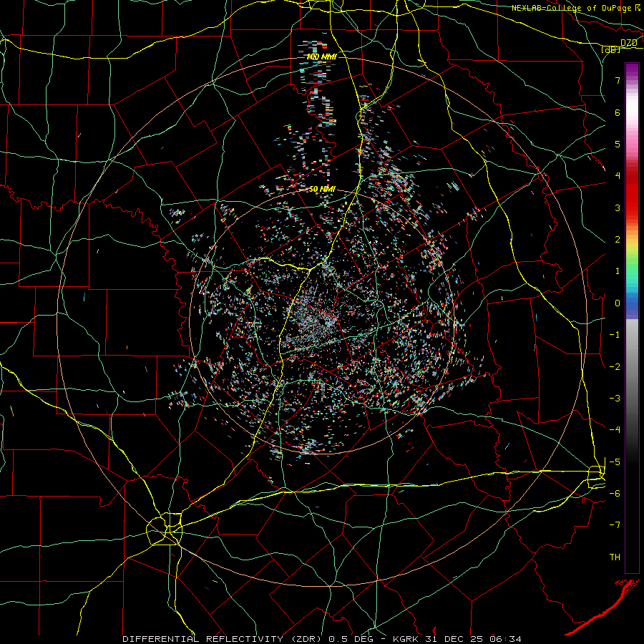Select the 1 value on the color scale
644x644 pixels.
[x=618, y=271]
